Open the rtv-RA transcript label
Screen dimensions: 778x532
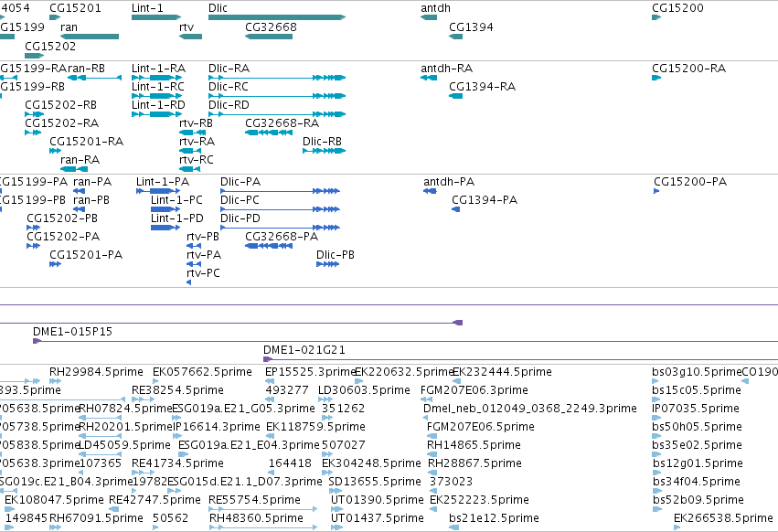pos(197,142)
